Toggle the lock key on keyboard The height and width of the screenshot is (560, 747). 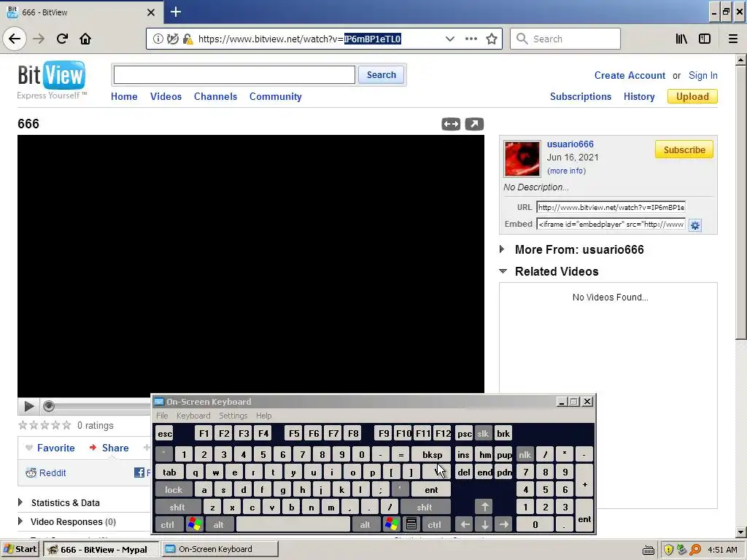pyautogui.click(x=174, y=489)
